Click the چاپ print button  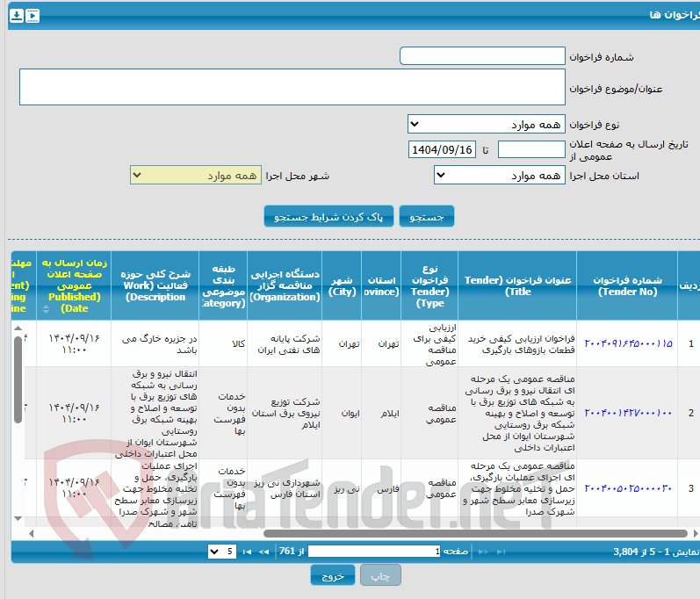(x=380, y=575)
